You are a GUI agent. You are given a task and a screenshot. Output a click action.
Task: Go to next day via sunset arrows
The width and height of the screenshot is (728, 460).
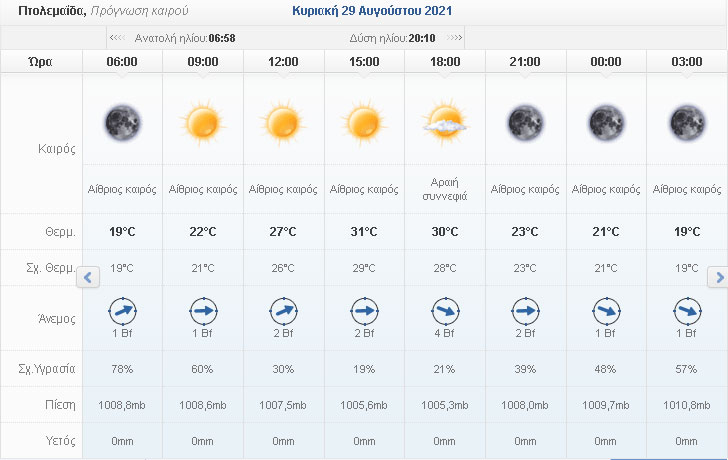(455, 38)
